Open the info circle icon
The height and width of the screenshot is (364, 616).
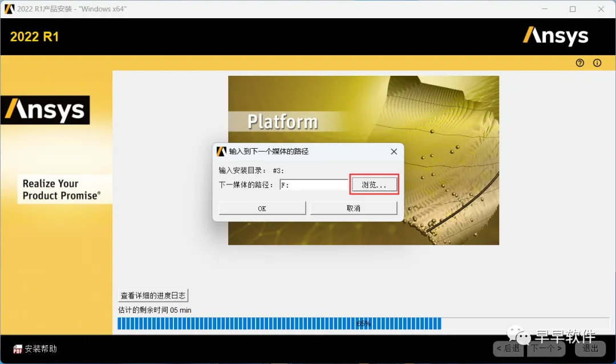[x=597, y=63]
